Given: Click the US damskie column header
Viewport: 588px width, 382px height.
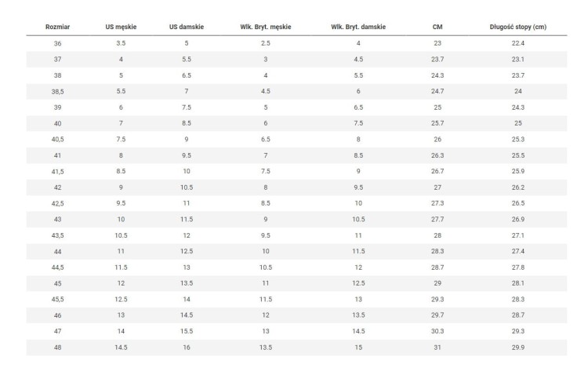Looking at the screenshot, I should click(x=187, y=27).
